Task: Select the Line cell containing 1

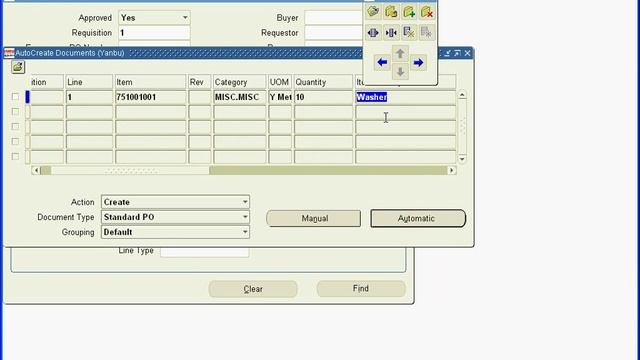Action: click(x=89, y=97)
